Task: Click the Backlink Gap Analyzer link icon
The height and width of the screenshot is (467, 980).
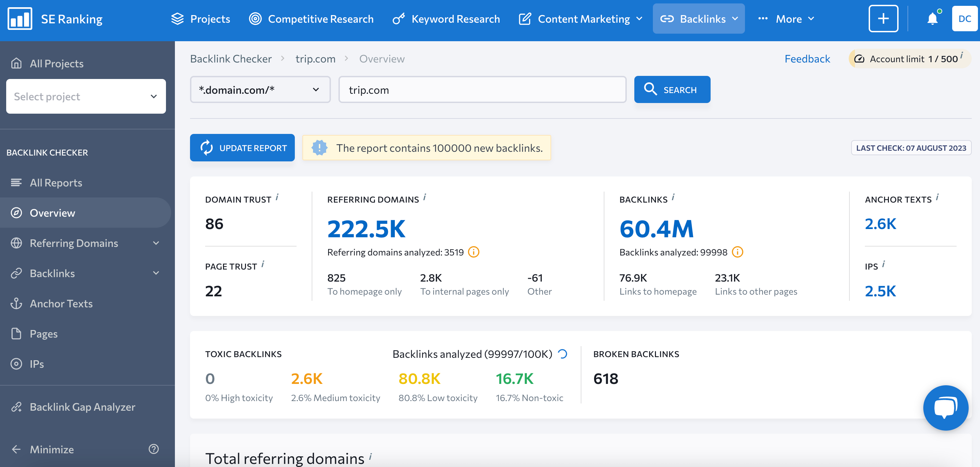Action: click(16, 407)
